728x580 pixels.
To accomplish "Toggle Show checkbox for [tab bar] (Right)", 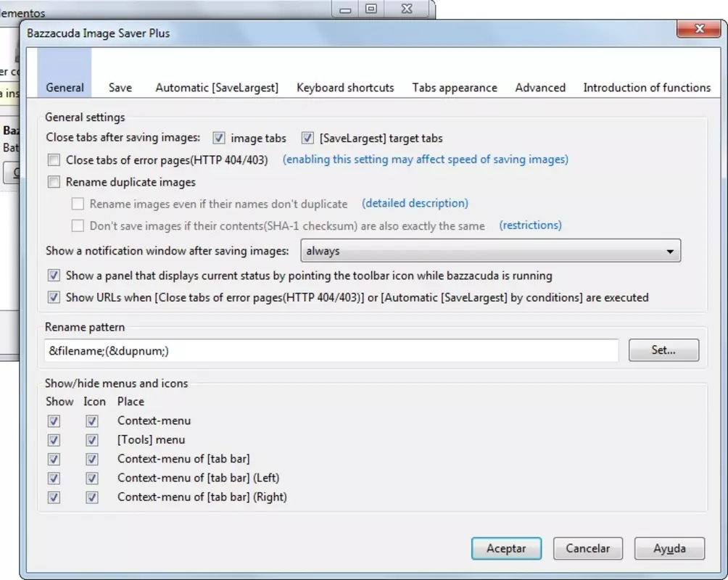I will [x=54, y=497].
